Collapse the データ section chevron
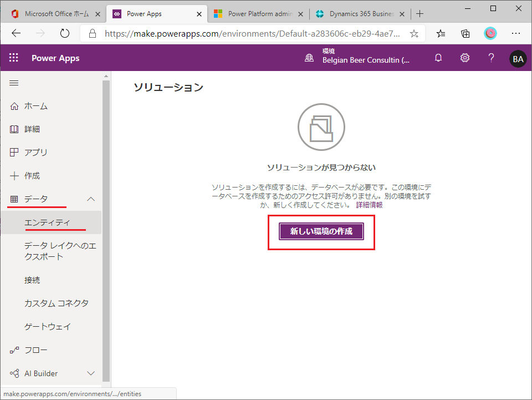This screenshot has height=400, width=532. point(91,199)
